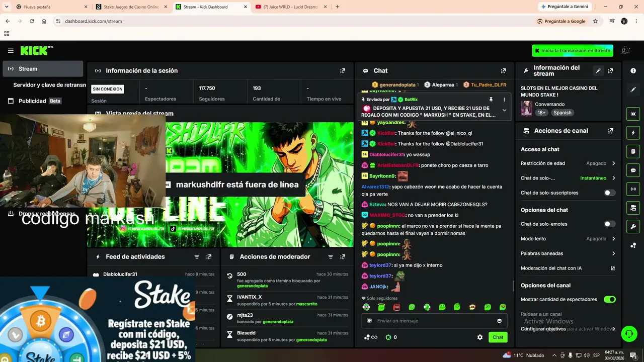This screenshot has height=362, width=644.
Task: Select Stream in the left sidebar
Action: point(43,69)
